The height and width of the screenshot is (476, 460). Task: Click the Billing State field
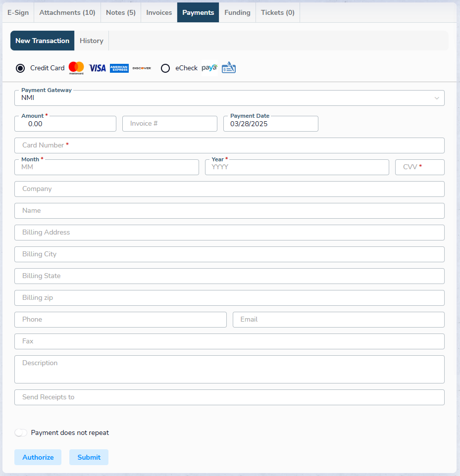229,276
